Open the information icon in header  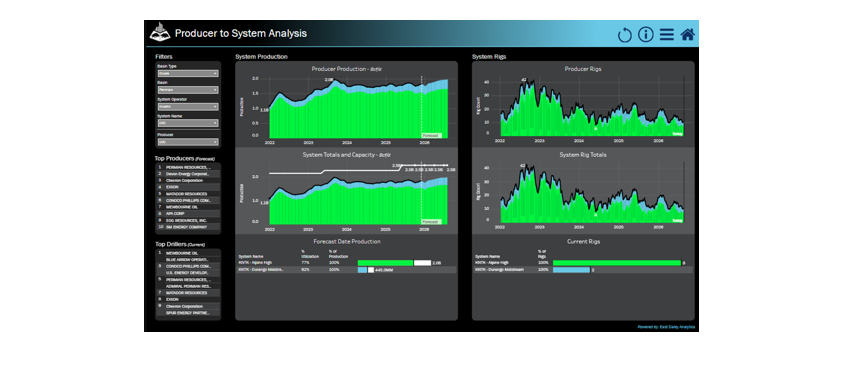[x=646, y=35]
